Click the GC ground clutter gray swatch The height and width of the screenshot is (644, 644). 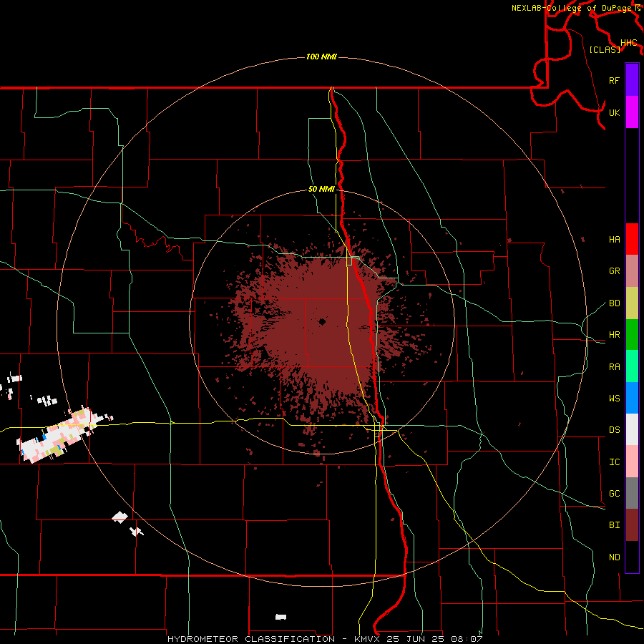tap(632, 493)
